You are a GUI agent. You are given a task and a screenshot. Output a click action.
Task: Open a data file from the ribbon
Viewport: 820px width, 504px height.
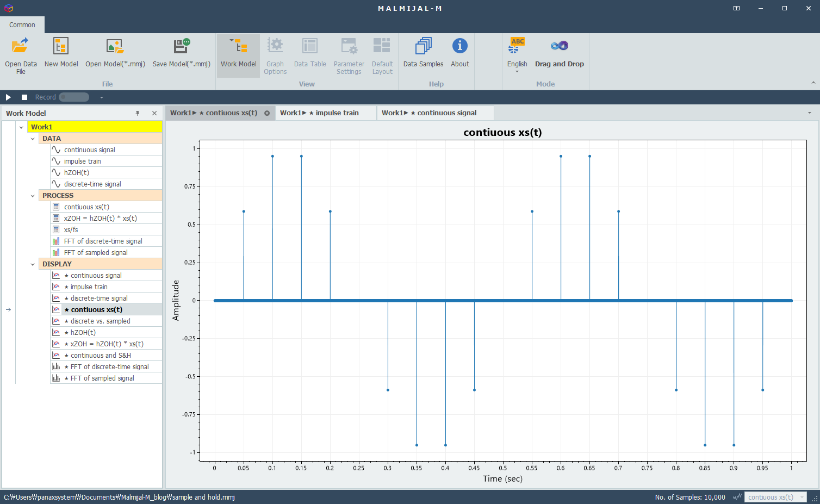(21, 55)
